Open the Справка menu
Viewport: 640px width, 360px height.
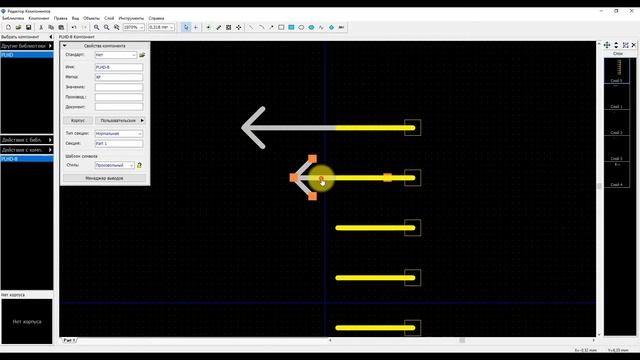(156, 18)
